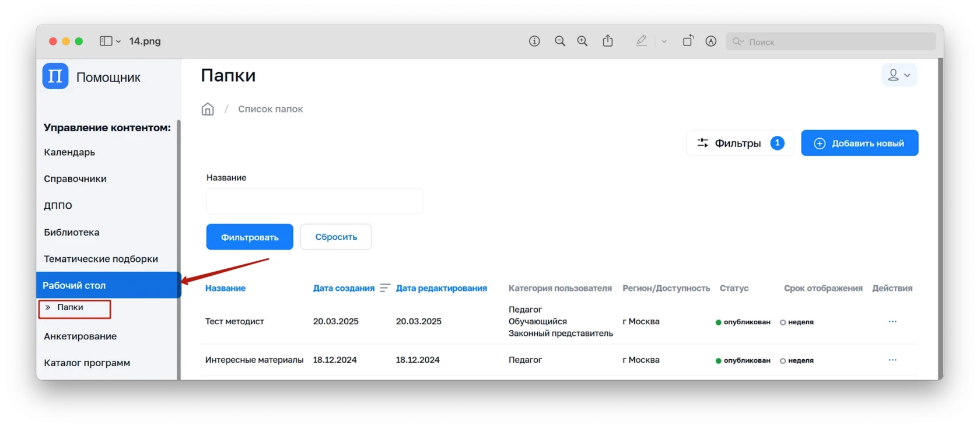Toggle the Фильтры panel button
Viewport: 980px width, 428px height.
[x=739, y=143]
